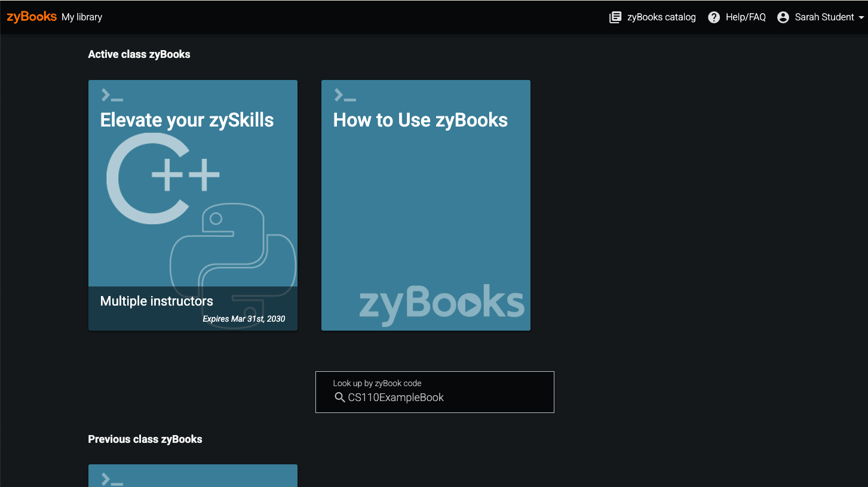Click the search magnifier icon in lookup field
The height and width of the screenshot is (487, 868).
point(340,397)
